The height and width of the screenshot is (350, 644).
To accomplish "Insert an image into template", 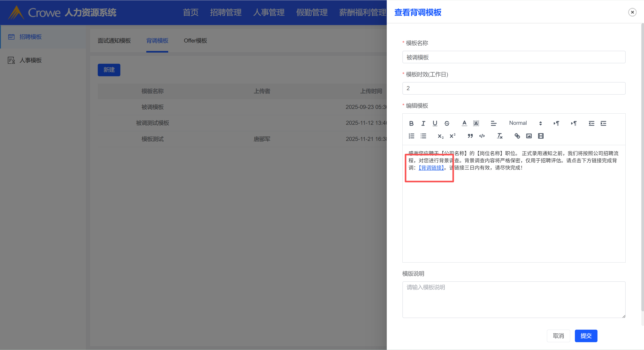I will [529, 136].
